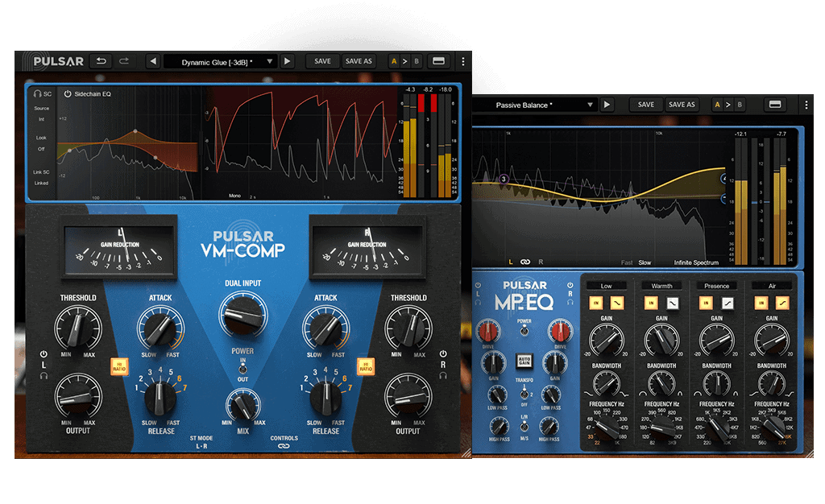This screenshot has height=504, width=825.
Task: Click the undo arrow in VM-COMP toolbar
Action: 102,61
